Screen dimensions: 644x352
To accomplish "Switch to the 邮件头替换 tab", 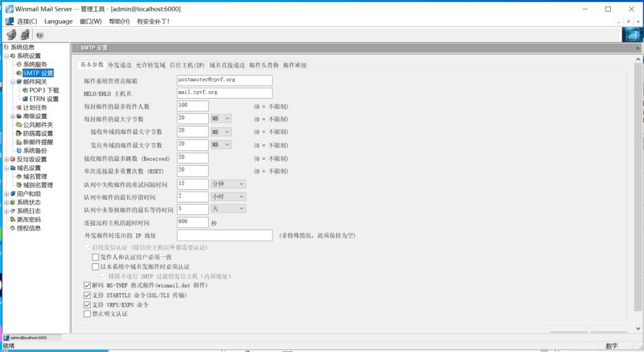I will (264, 65).
